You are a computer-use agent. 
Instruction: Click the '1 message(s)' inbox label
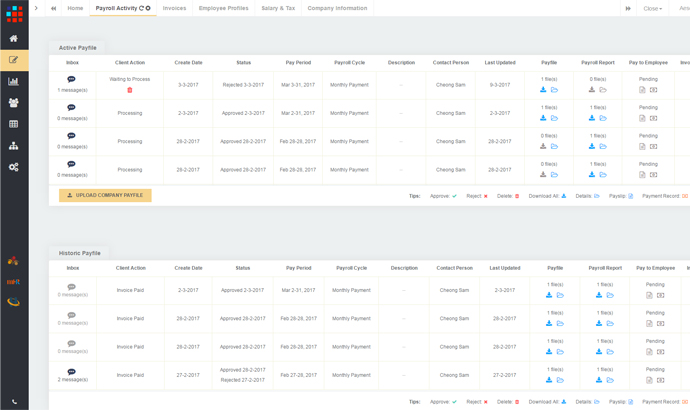72,90
